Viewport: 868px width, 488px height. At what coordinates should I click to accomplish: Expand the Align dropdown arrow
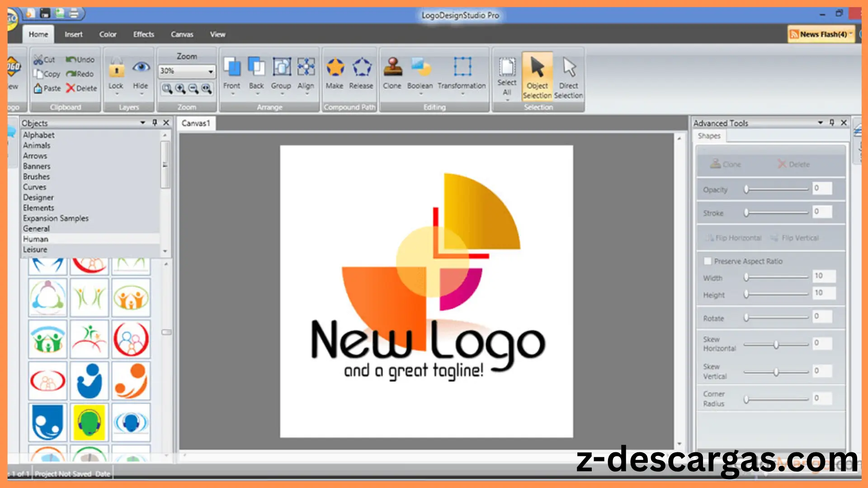click(307, 94)
